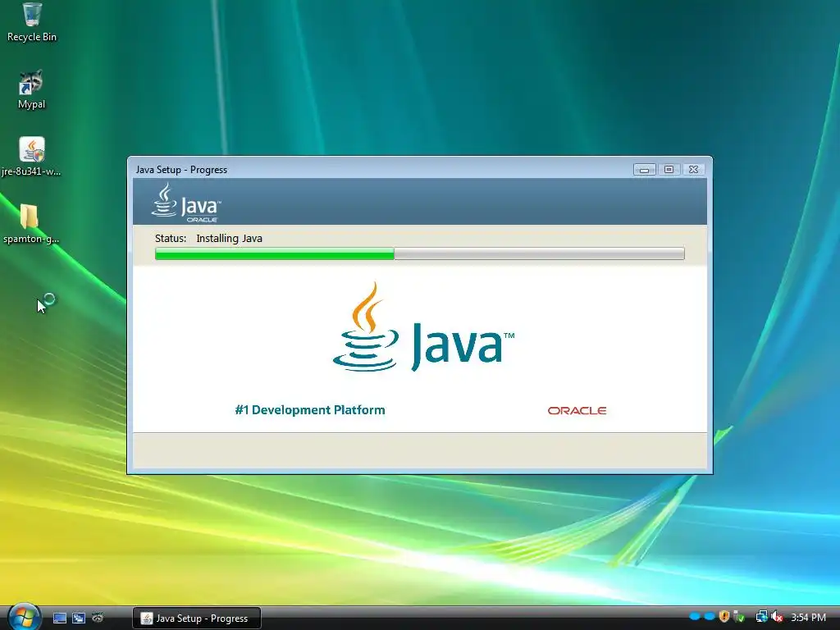
Task: Select the jre-8u341 installer icon on desktop
Action: (31, 157)
